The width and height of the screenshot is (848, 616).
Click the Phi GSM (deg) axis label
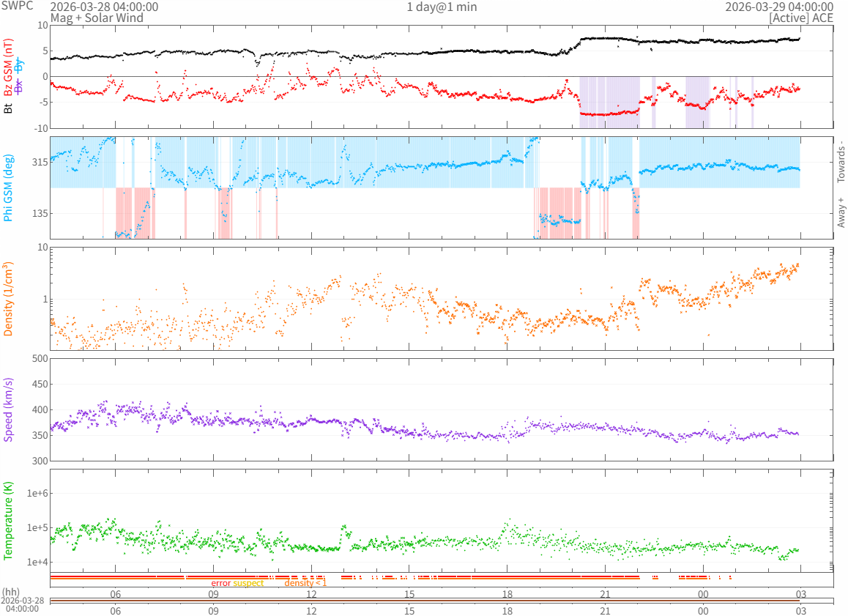[x=8, y=188]
